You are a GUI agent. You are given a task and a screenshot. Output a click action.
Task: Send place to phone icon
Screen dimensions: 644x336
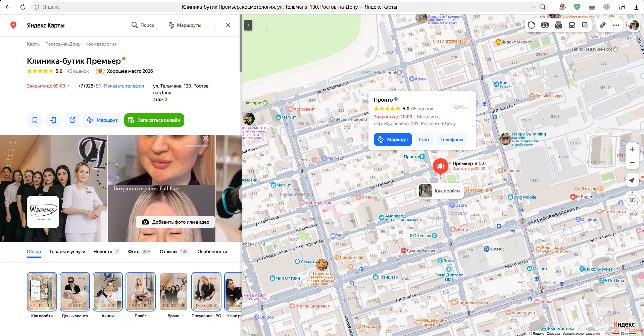54,120
